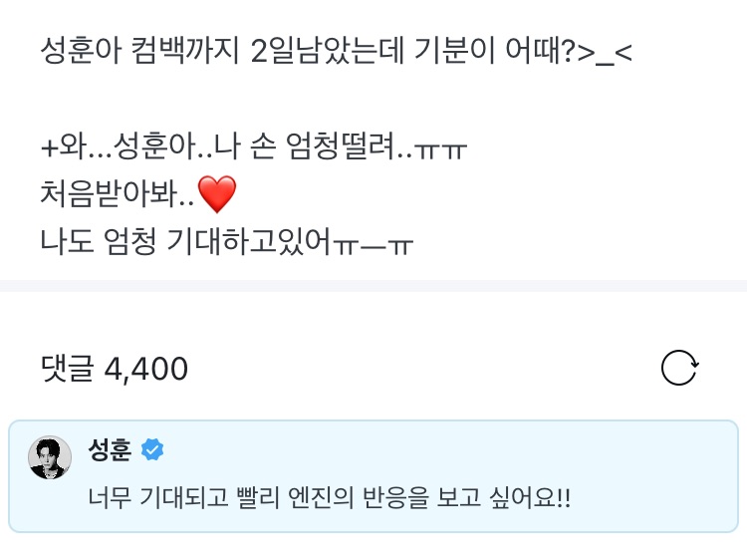The image size is (747, 560).
Task: Refresh the comments with the circular arrow icon
Action: [680, 368]
